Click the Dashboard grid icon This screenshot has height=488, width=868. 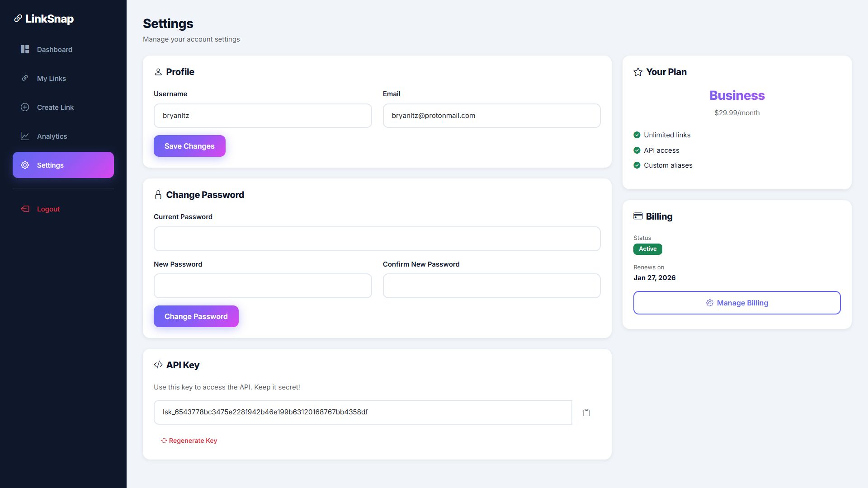point(25,49)
